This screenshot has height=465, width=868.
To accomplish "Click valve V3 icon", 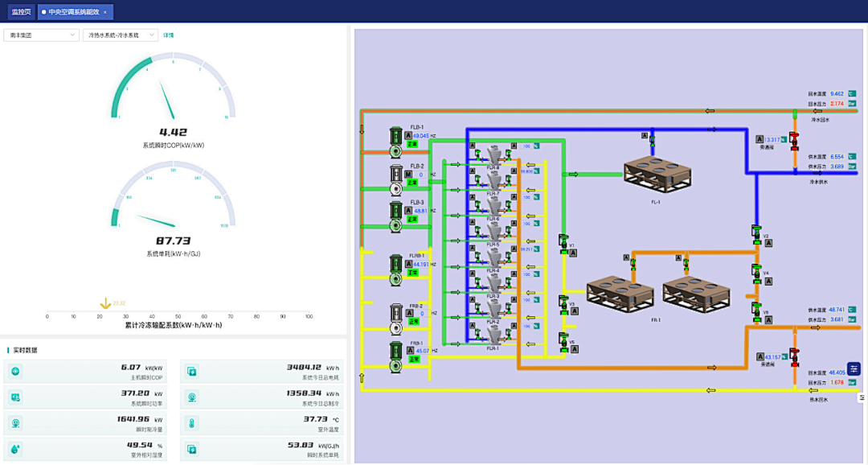I will pos(563,305).
